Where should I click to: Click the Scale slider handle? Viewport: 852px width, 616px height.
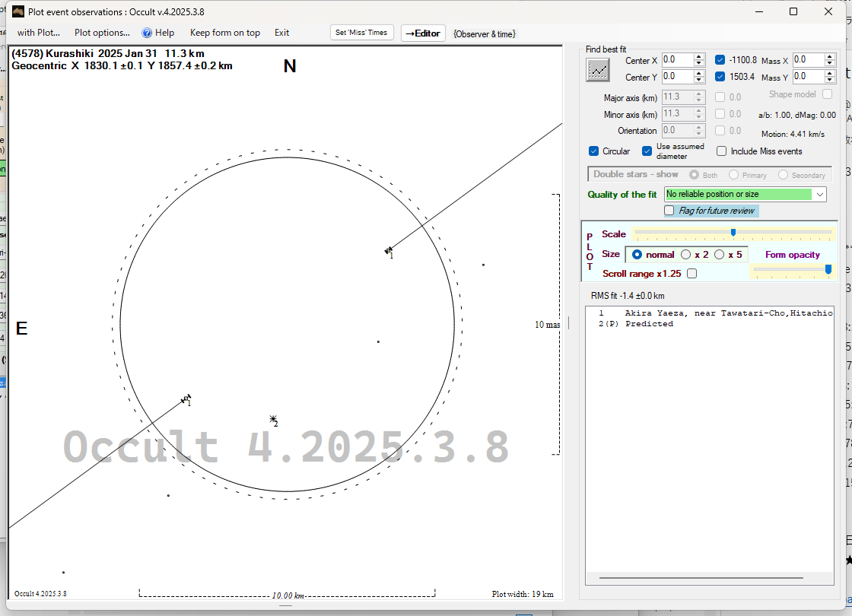(x=733, y=233)
